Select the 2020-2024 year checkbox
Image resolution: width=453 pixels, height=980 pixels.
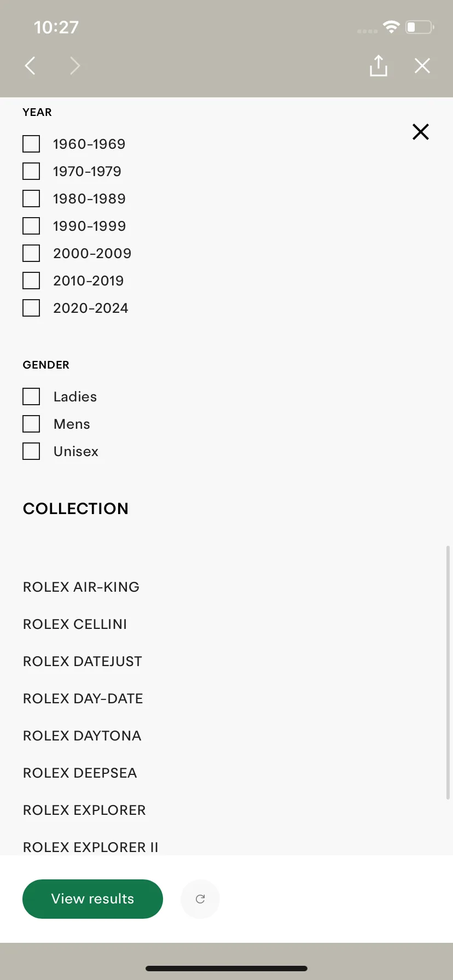31,308
